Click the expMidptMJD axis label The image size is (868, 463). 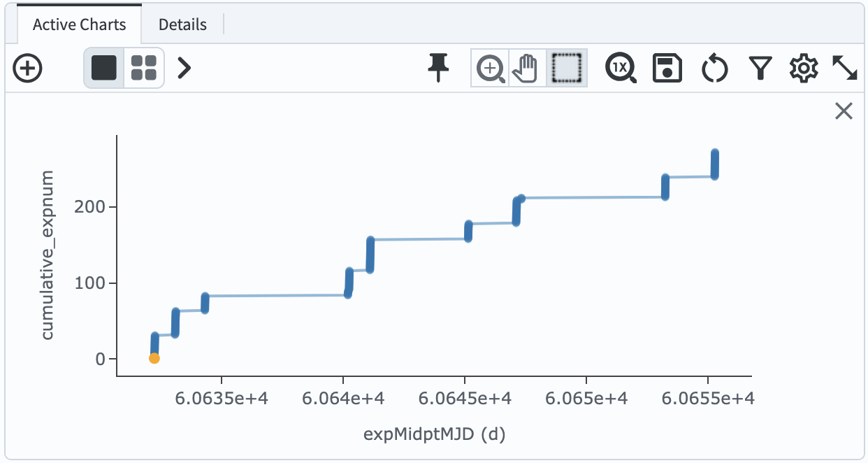point(435,433)
